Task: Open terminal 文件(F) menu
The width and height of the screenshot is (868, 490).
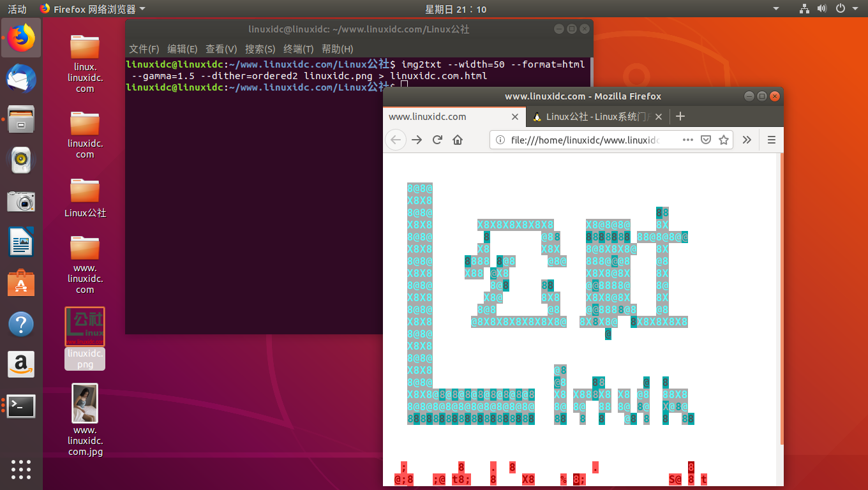Action: click(144, 49)
